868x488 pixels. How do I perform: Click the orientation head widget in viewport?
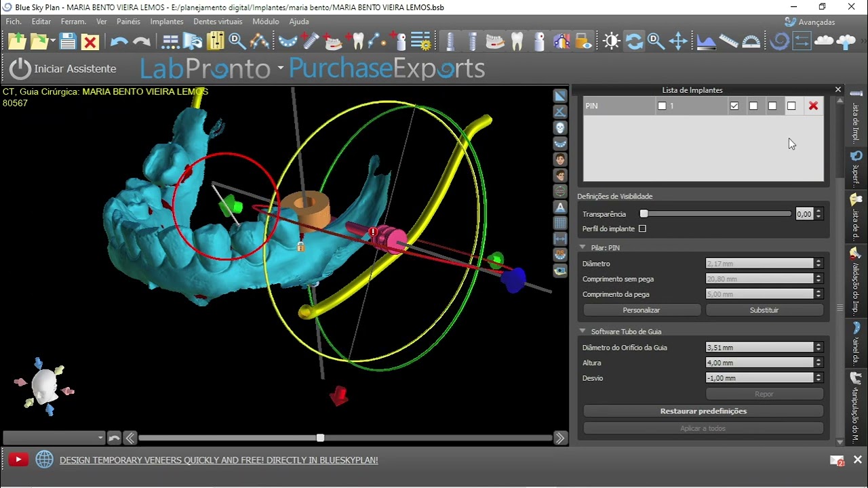pyautogui.click(x=44, y=387)
